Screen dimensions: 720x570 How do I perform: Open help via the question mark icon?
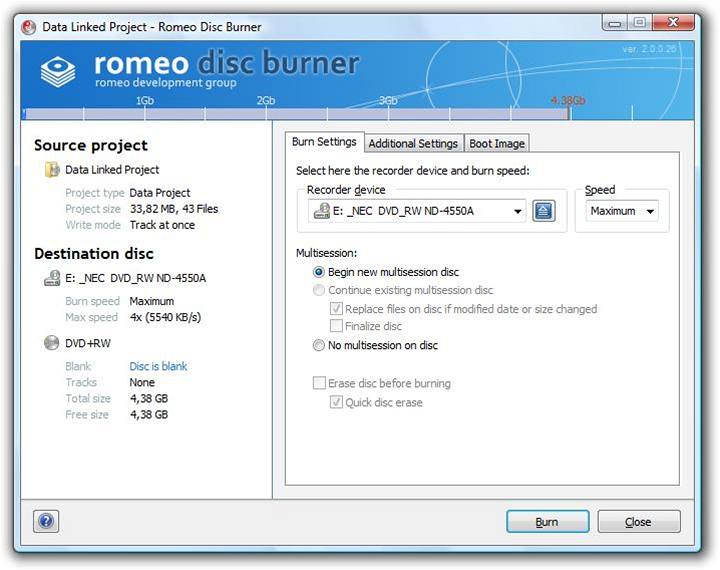(x=46, y=521)
